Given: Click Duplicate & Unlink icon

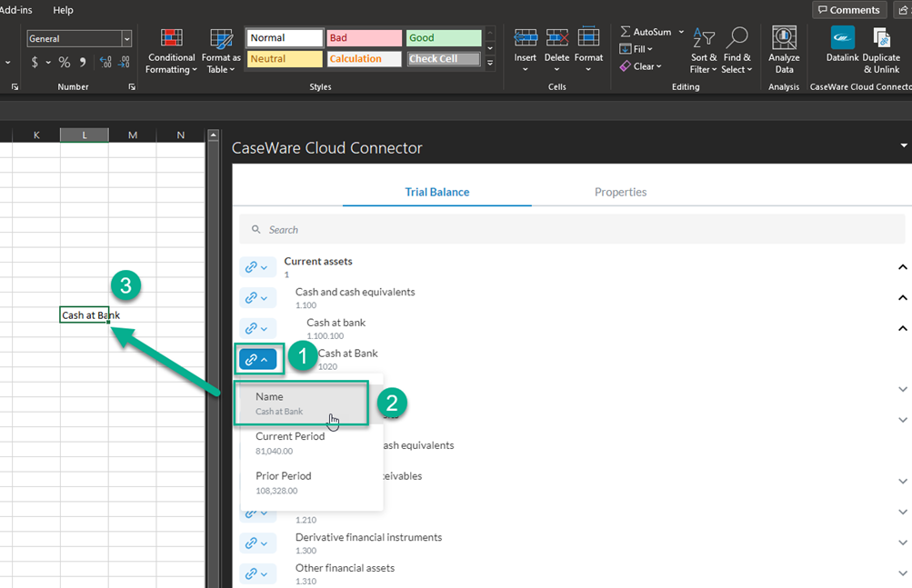Looking at the screenshot, I should (882, 38).
